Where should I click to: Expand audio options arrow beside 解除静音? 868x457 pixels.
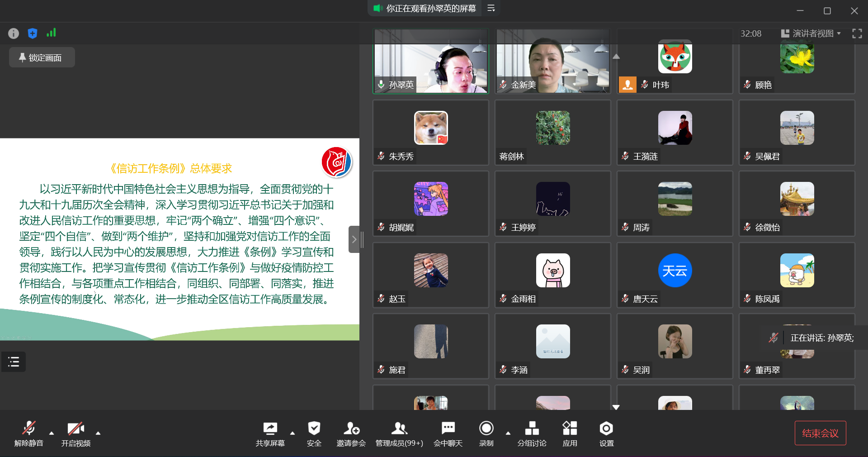[52, 433]
